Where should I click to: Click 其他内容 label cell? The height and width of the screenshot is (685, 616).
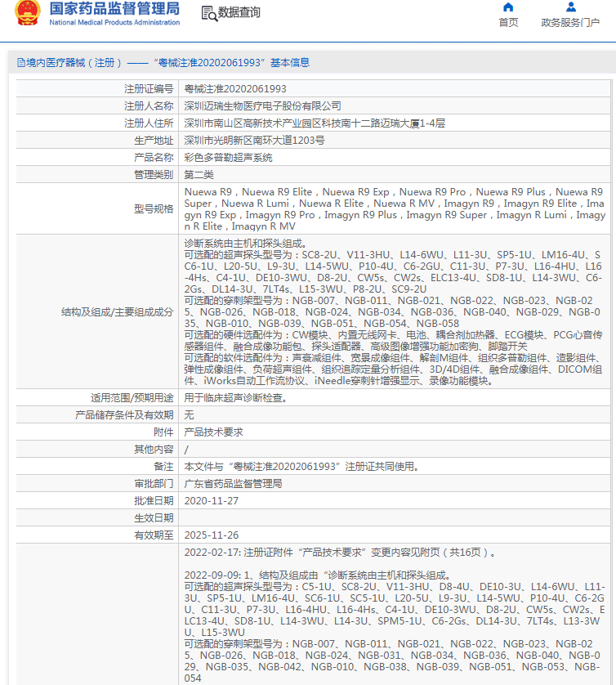(97, 449)
